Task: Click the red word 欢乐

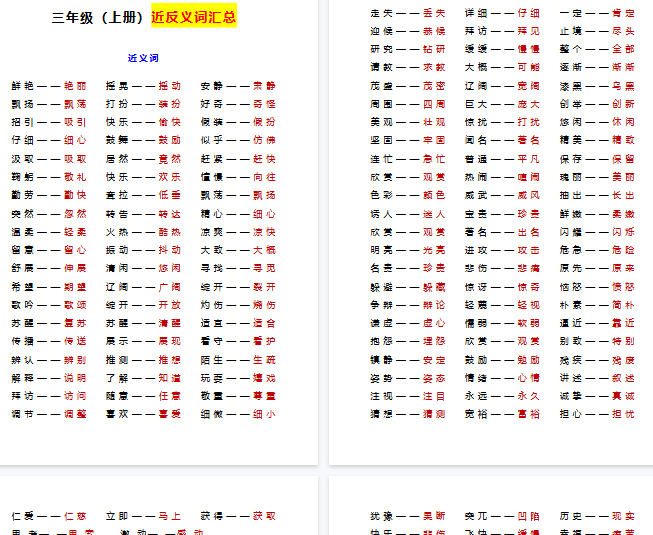Action: point(169,177)
